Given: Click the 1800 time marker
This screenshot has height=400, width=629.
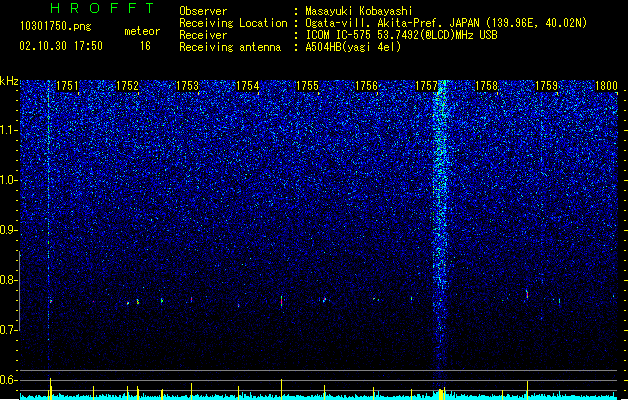Looking at the screenshot, I should click(x=606, y=86).
